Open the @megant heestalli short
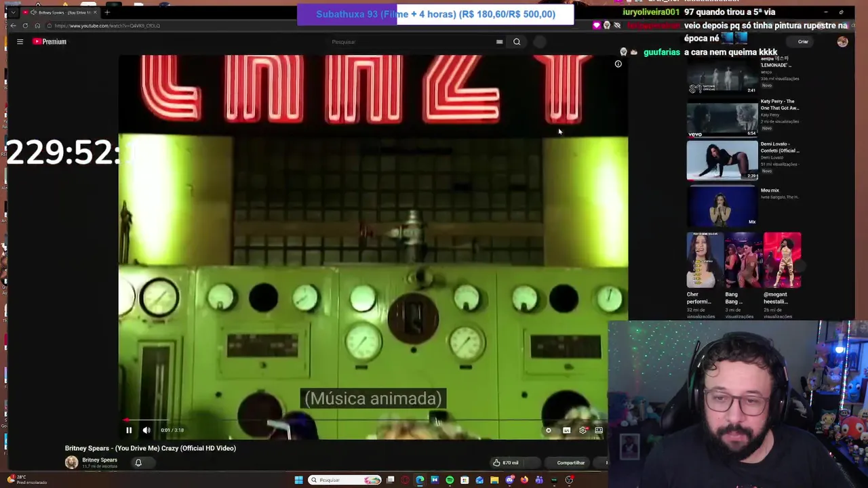Screen dimensions: 868x488 coord(782,260)
